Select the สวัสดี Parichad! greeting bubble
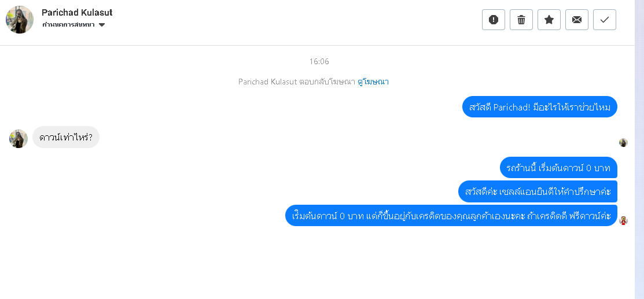 click(x=540, y=107)
